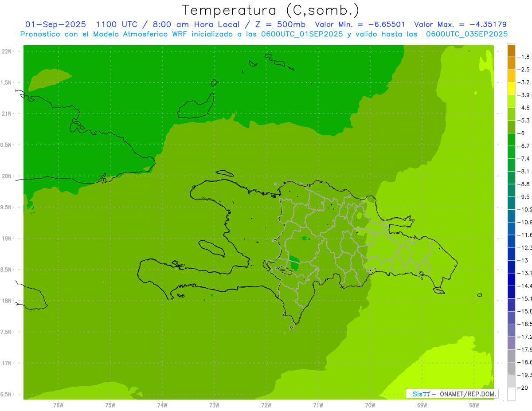Screen dimensions: 532x411
Task: Select the date text "01-Sep-2025"
Action: point(56,24)
